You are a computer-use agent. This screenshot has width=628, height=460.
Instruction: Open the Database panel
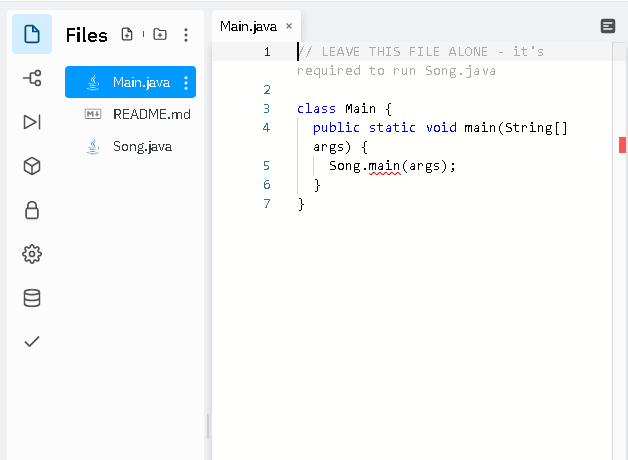pos(32,298)
